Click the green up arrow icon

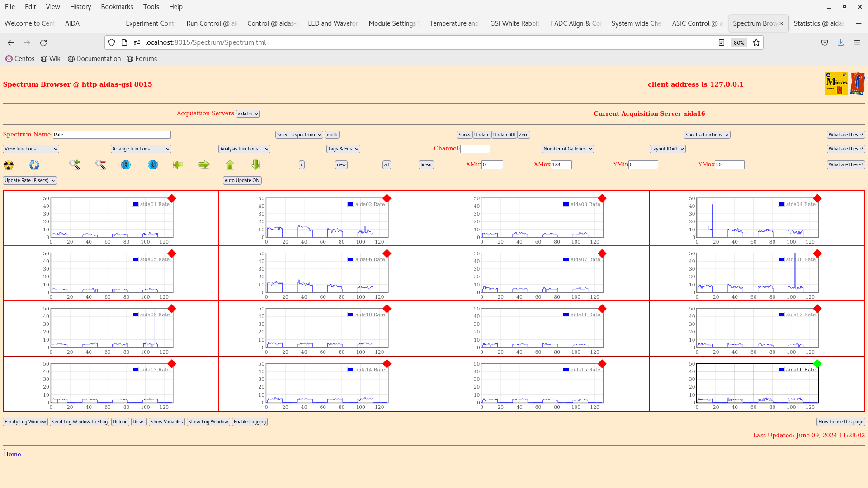coord(230,165)
